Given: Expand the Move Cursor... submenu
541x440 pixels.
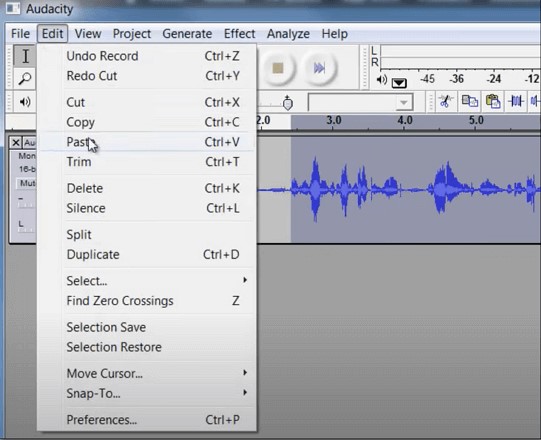Looking at the screenshot, I should pos(147,373).
